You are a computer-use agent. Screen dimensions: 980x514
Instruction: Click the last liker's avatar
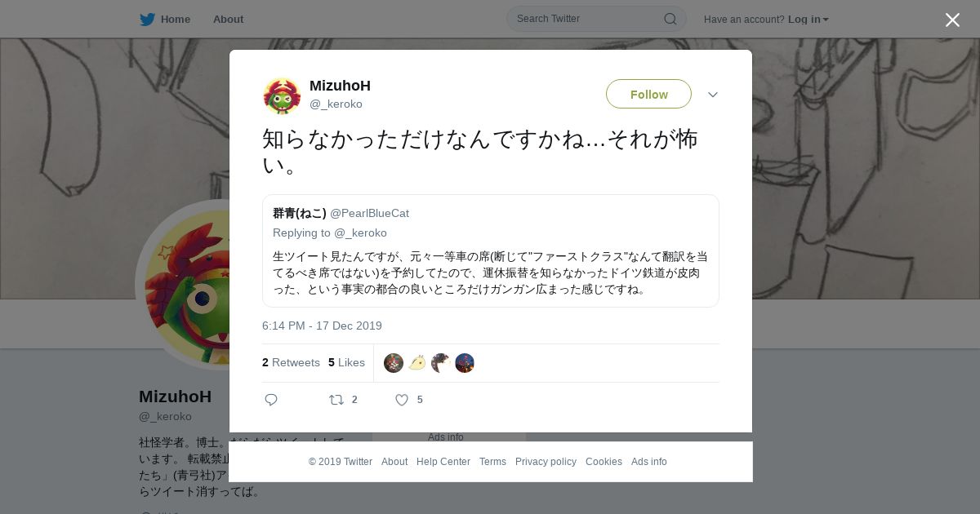point(465,363)
